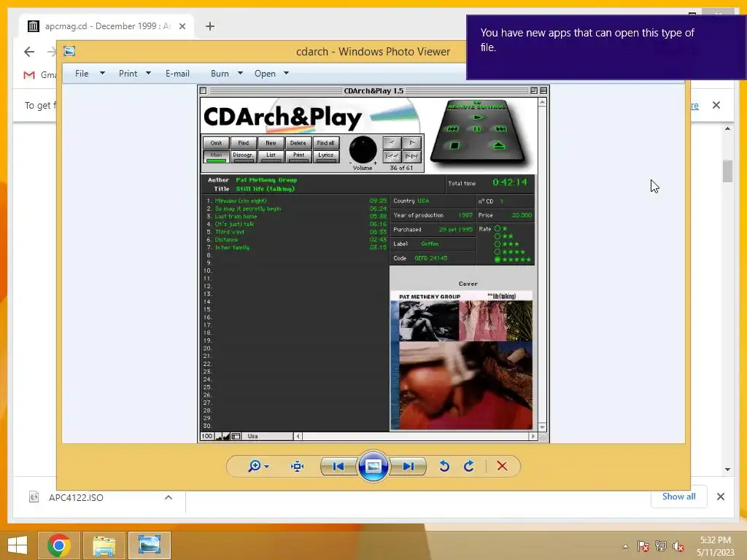Select the one-star Rate radio button
This screenshot has width=747, height=560.
coord(498,228)
